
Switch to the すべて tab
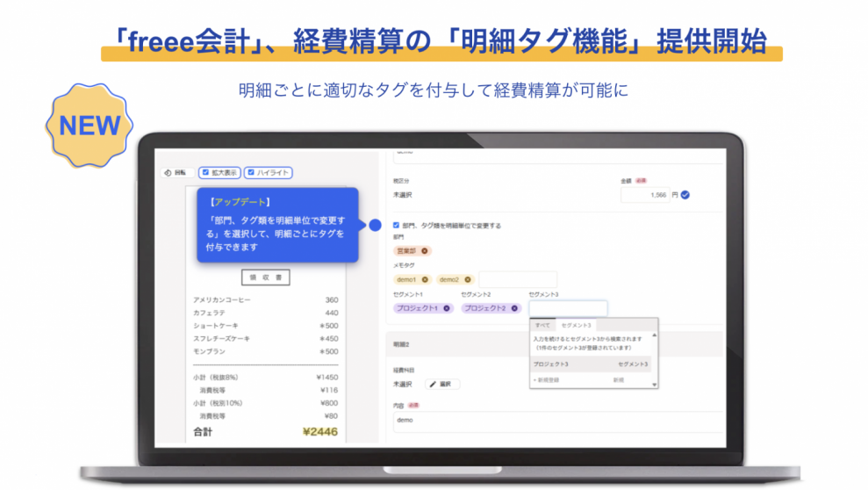543,325
